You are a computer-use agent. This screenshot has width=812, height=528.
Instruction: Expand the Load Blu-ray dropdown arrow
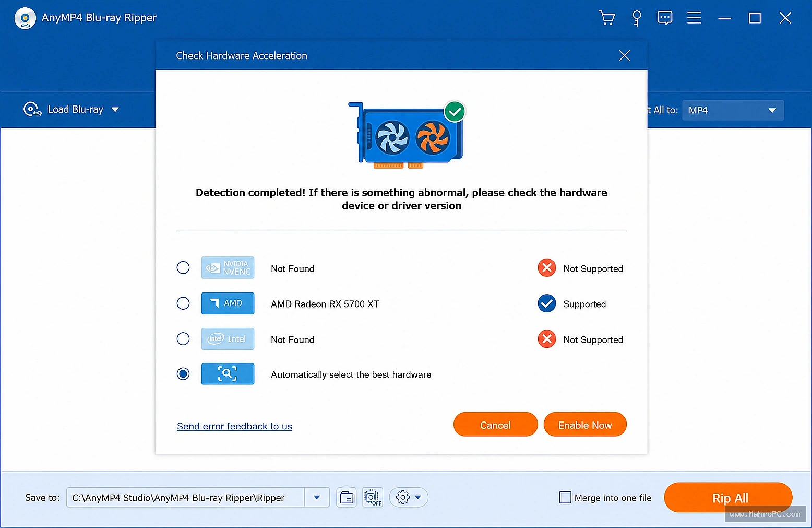tap(115, 110)
